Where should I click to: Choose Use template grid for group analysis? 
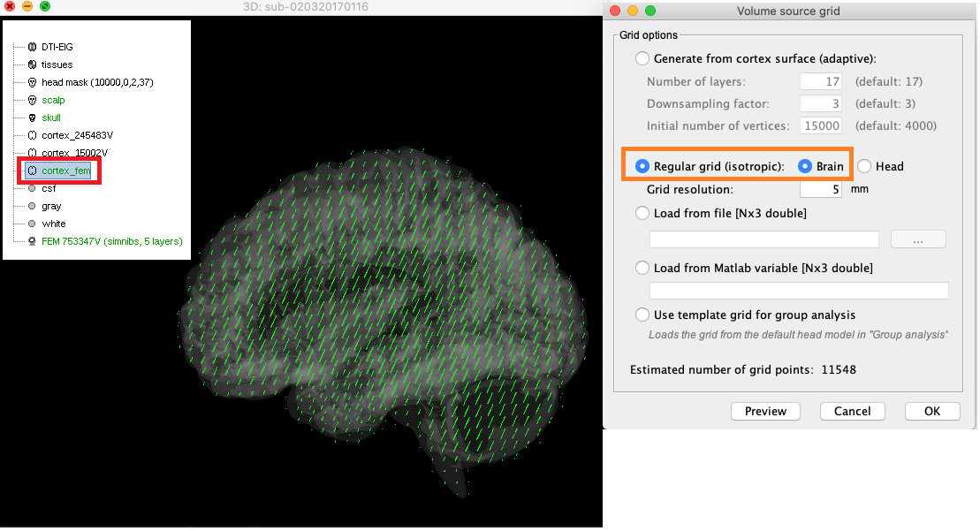[642, 315]
